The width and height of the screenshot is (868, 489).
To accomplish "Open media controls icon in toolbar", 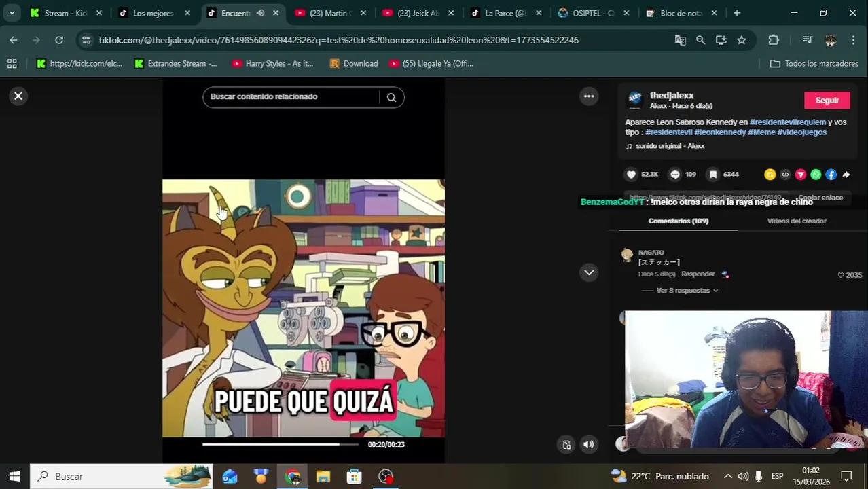I will [x=808, y=40].
